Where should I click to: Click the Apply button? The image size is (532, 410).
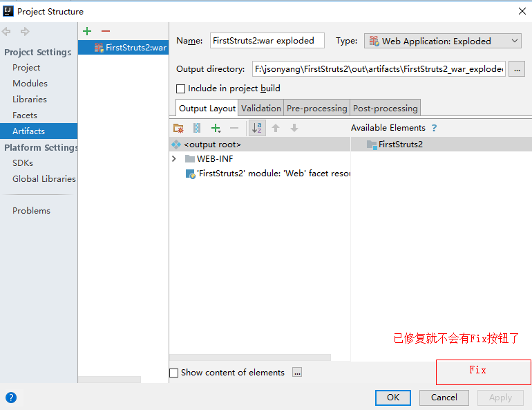(500, 398)
